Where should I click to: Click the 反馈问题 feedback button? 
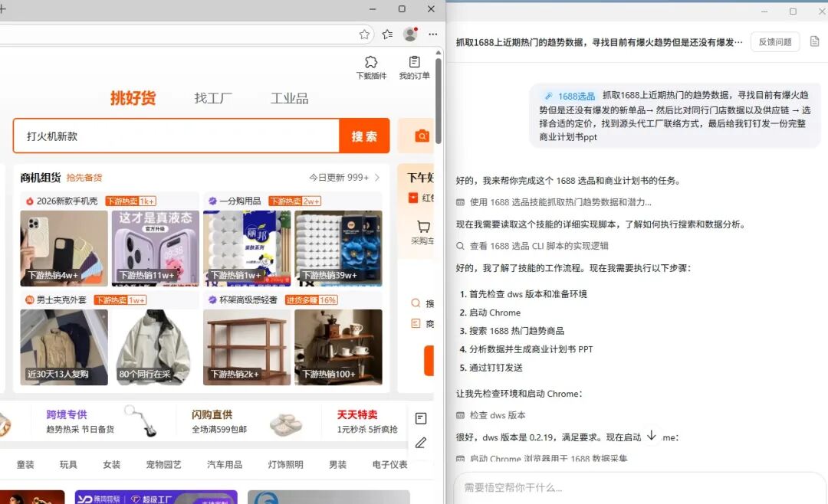(x=774, y=41)
